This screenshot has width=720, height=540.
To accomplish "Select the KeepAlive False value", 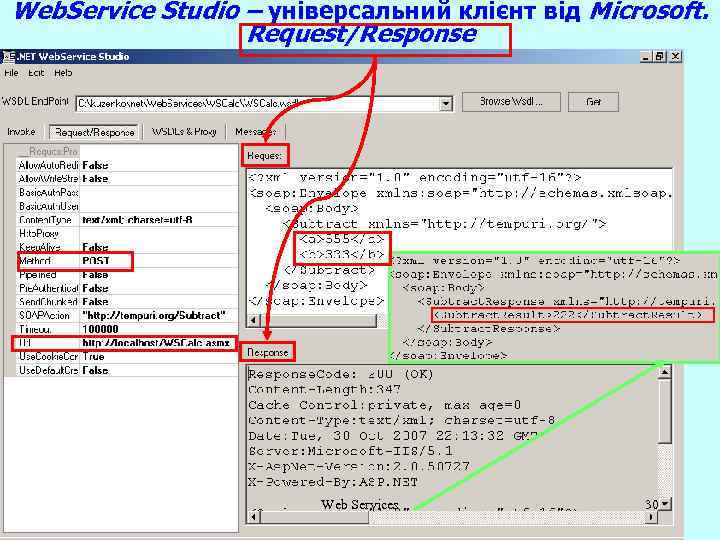I will [96, 247].
